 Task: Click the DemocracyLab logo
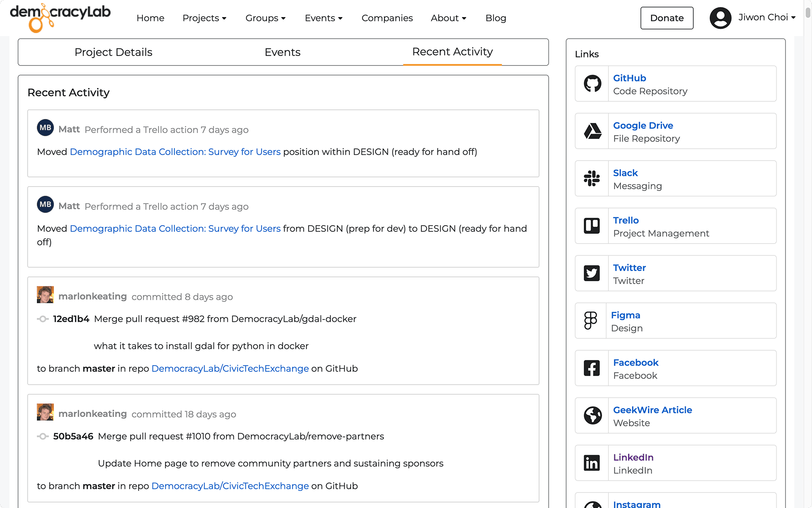tap(60, 17)
